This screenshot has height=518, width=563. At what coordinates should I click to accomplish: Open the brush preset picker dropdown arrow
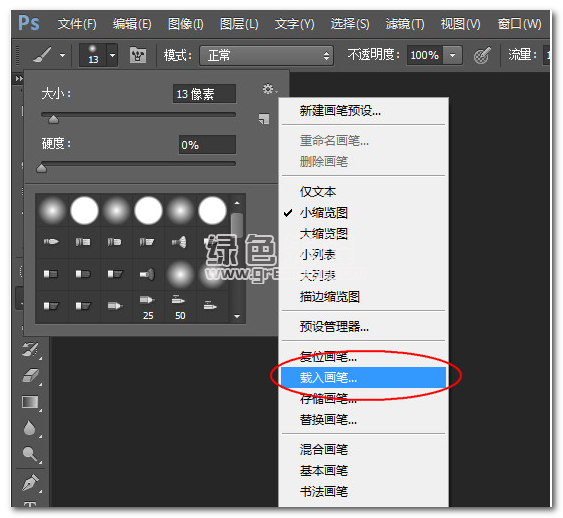[x=112, y=55]
